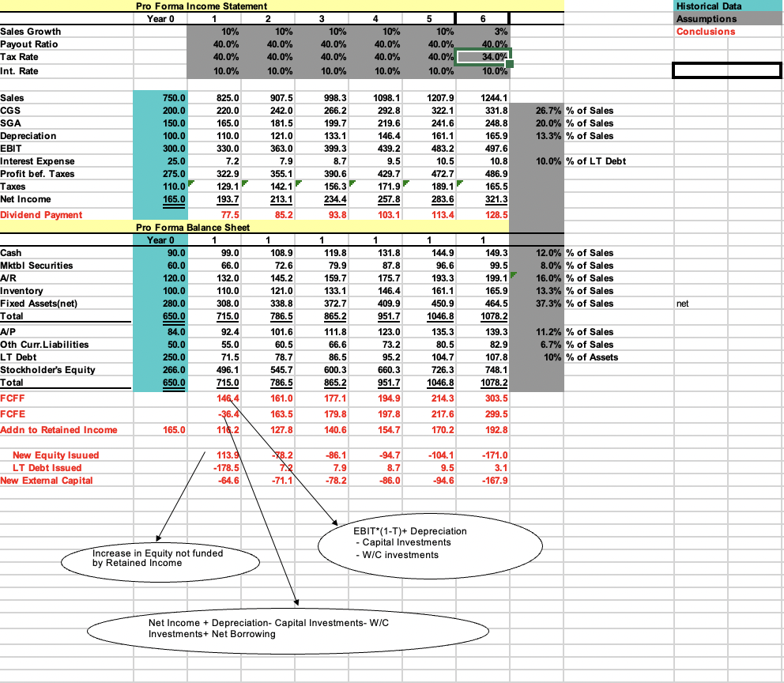Click the fill handle of selected 34.0% cell

click(510, 62)
